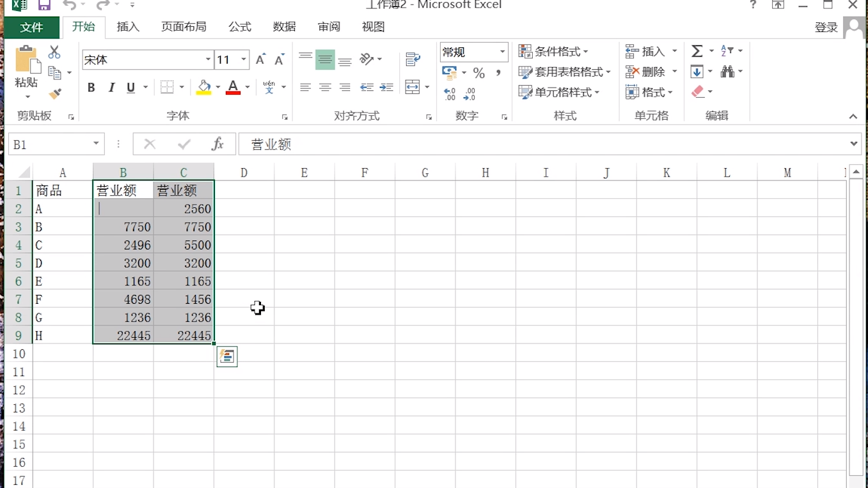Viewport: 868px width, 488px height.
Task: Toggle bold formatting
Action: coord(91,88)
